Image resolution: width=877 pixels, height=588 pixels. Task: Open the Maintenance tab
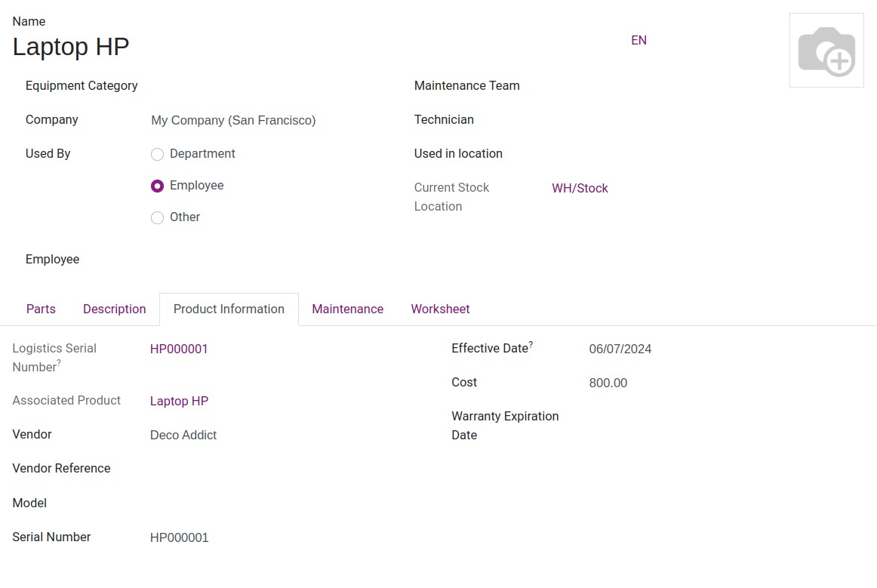(x=347, y=309)
